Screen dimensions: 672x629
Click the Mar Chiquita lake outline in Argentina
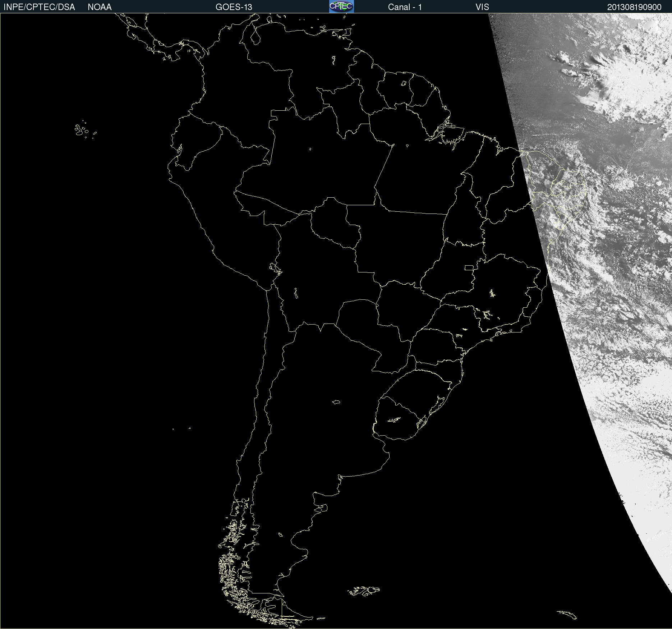[x=336, y=402]
